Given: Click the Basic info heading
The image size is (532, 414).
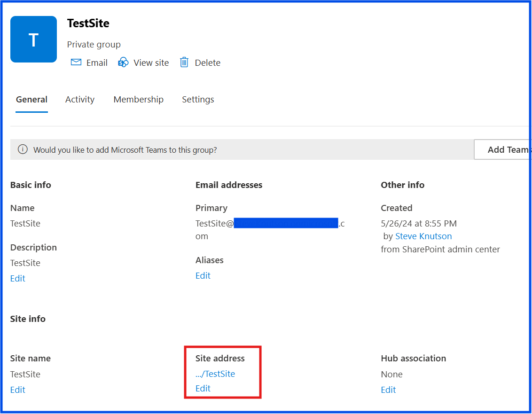Looking at the screenshot, I should pyautogui.click(x=31, y=185).
